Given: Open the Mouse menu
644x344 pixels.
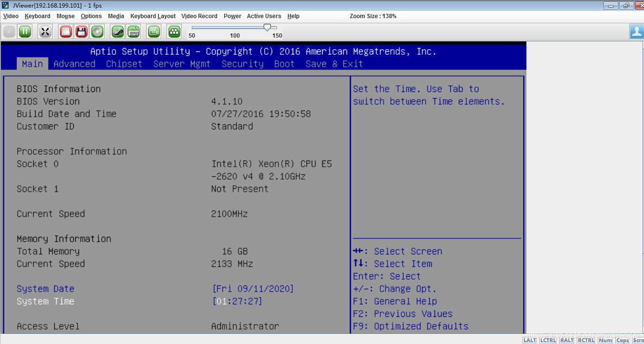Looking at the screenshot, I should click(66, 16).
